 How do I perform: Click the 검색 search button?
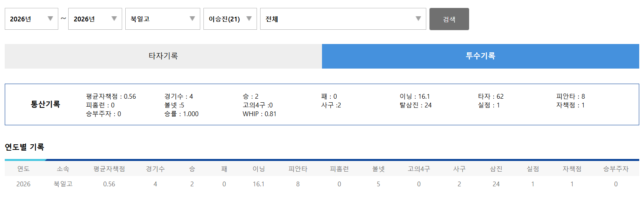[449, 19]
